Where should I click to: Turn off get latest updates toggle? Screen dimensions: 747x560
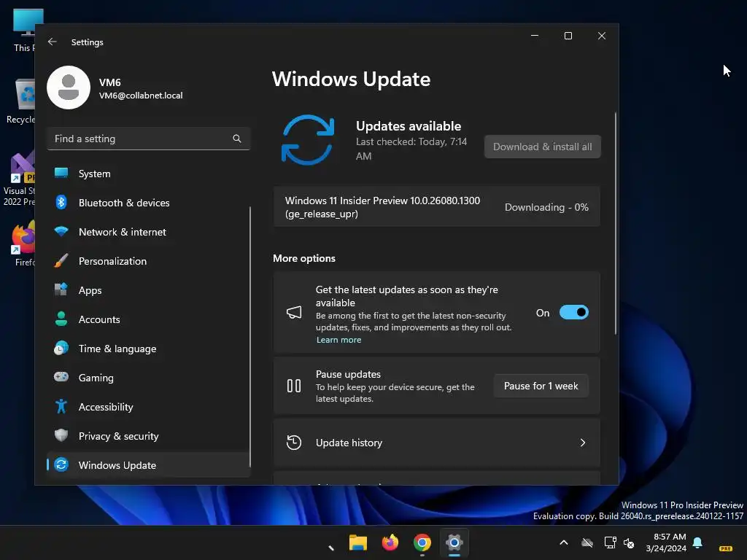(573, 312)
